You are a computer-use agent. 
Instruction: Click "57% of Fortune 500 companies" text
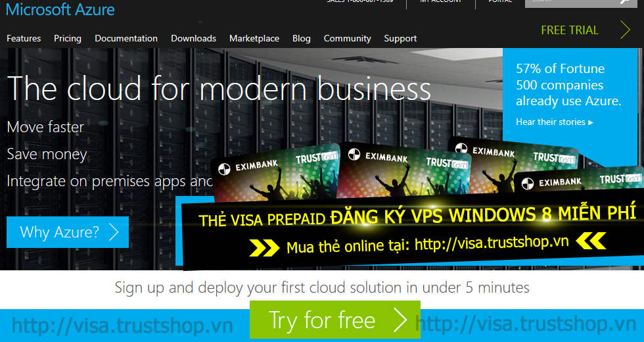pyautogui.click(x=561, y=76)
